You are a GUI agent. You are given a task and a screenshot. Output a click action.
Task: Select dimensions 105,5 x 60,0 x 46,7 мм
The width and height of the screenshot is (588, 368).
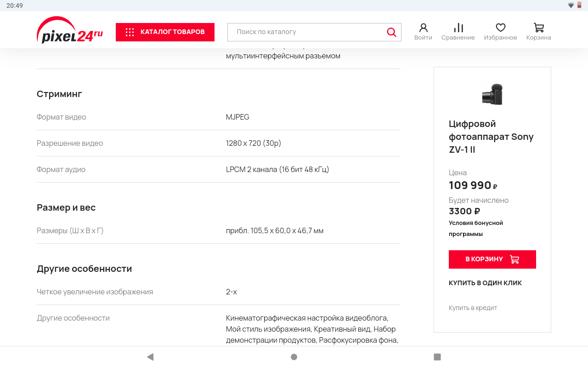[x=275, y=230]
